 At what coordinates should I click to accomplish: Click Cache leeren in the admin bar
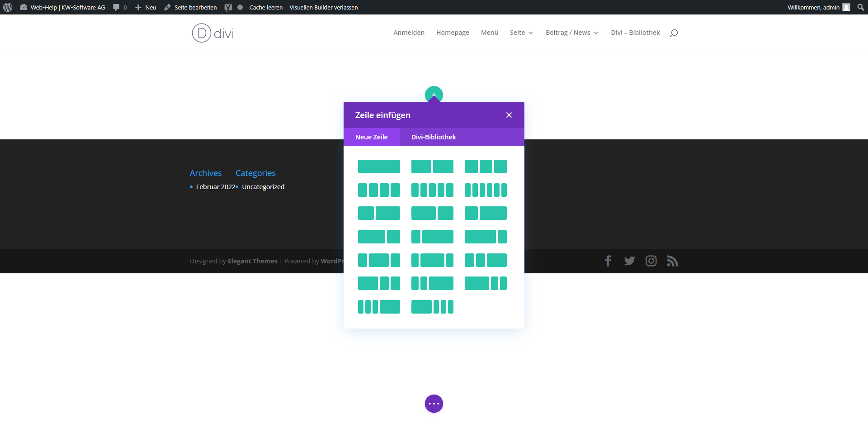(266, 7)
